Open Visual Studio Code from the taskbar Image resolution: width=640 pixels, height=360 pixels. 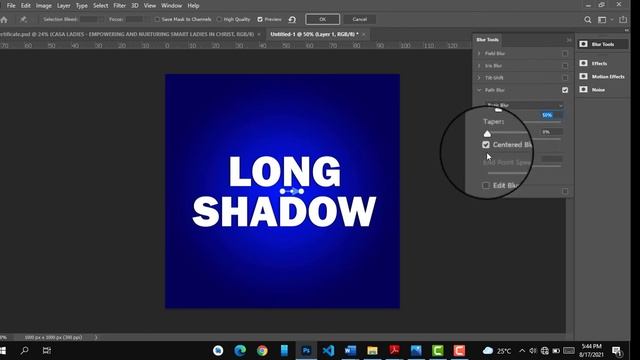click(328, 350)
